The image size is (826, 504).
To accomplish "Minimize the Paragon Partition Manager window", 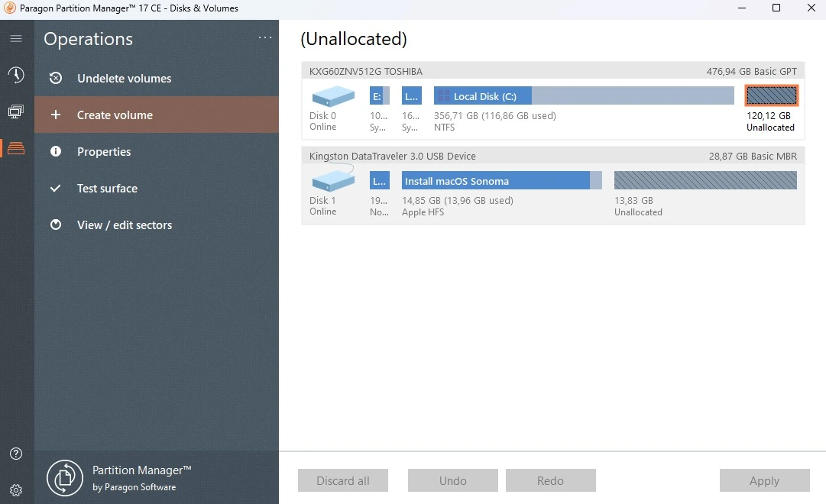I will pyautogui.click(x=742, y=8).
